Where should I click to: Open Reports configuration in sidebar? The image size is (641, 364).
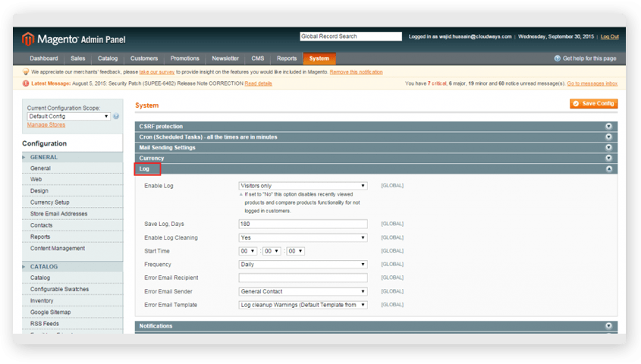[40, 237]
